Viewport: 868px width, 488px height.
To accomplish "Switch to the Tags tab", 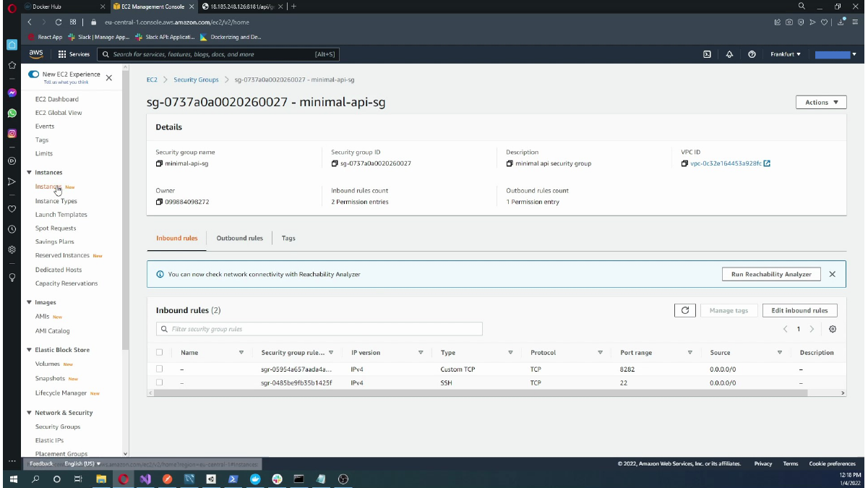I will coord(288,238).
